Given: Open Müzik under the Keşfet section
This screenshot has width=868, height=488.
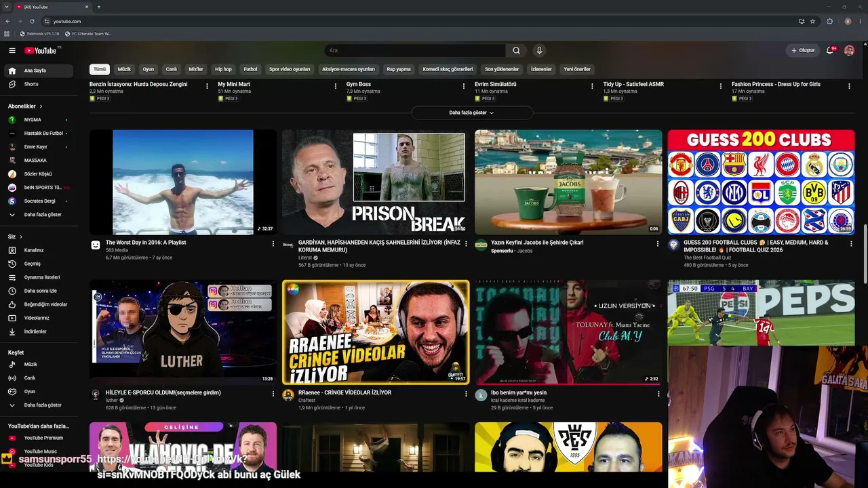Looking at the screenshot, I should coord(38,365).
